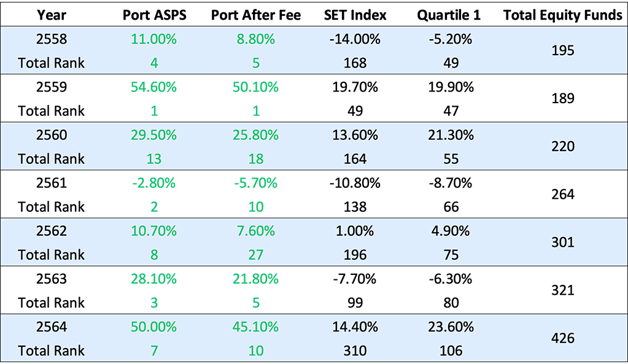This screenshot has height=364, width=628.
Task: Click the year 2558 cell
Action: point(52,39)
